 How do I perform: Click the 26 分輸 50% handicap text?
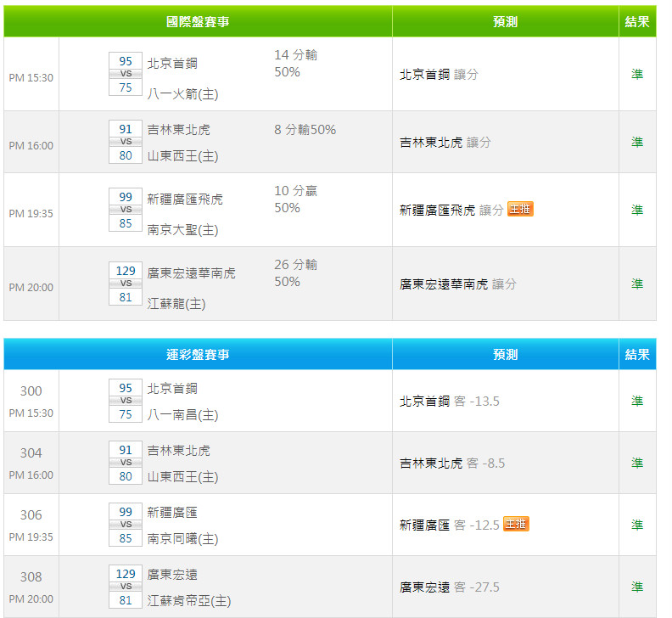(x=296, y=273)
